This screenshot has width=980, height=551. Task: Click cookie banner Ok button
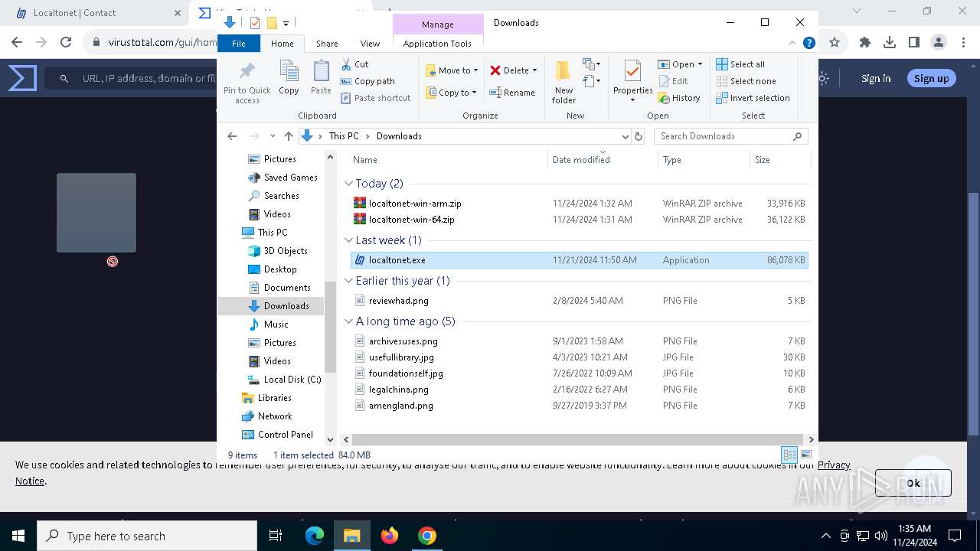click(x=913, y=483)
